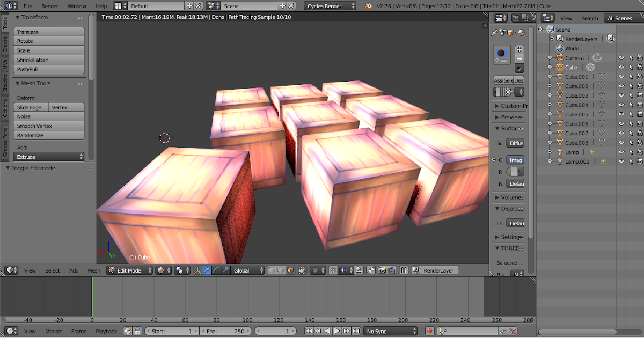Screen dimensions: 644x338
Task: Open the 3D viewport editor type icon
Action: click(x=11, y=270)
